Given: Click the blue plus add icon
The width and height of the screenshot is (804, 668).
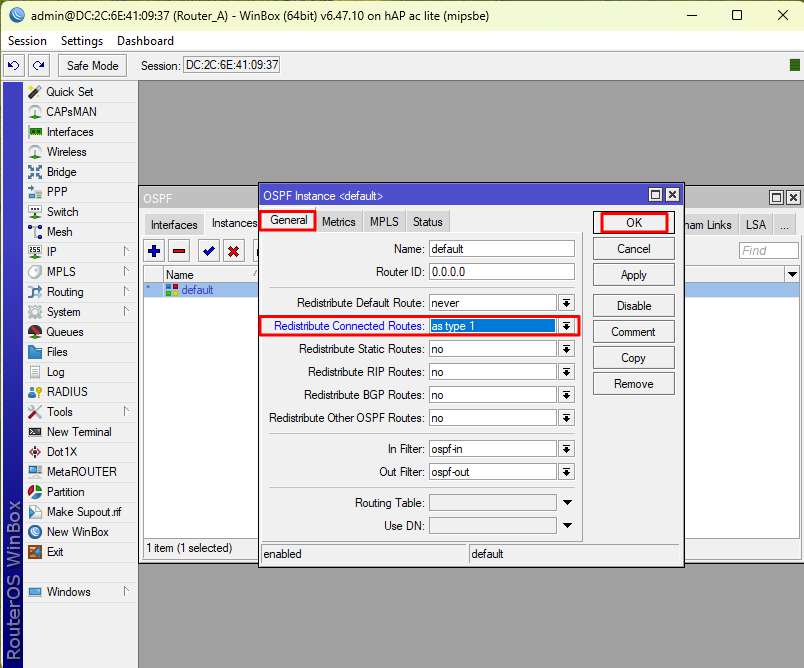Looking at the screenshot, I should [x=155, y=251].
